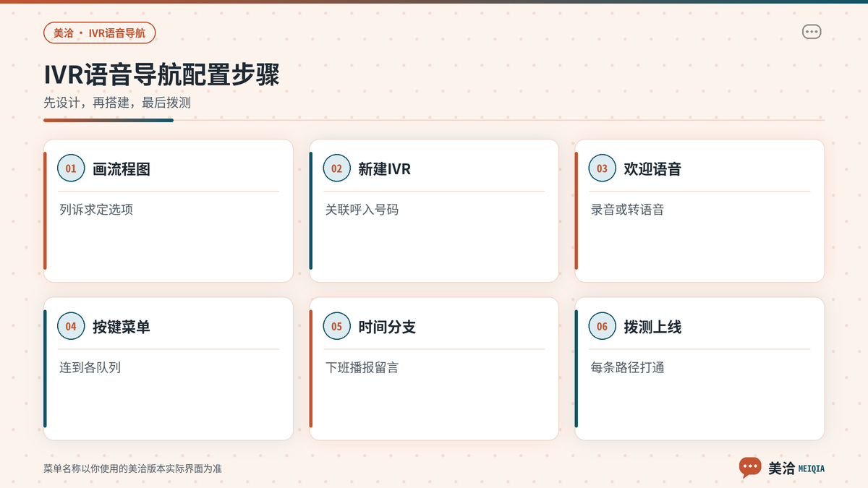The image size is (868, 488).
Task: Click the chat bubble icon at top right
Action: 812,32
